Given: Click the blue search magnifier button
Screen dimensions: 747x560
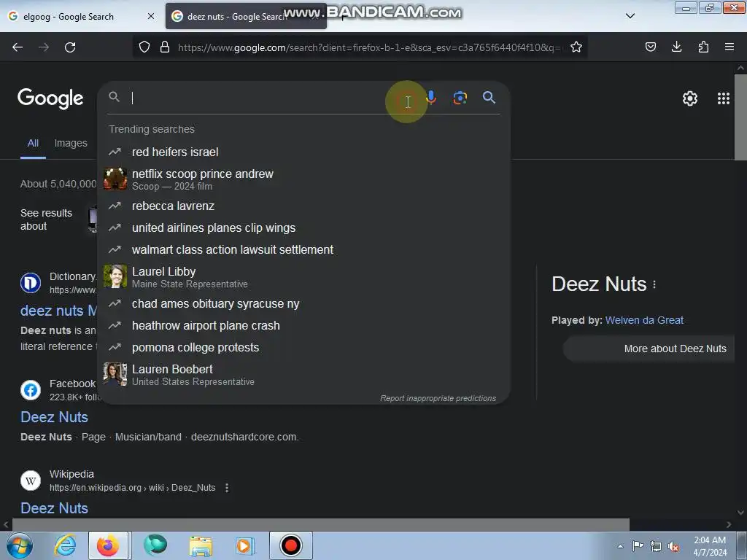Looking at the screenshot, I should point(489,98).
